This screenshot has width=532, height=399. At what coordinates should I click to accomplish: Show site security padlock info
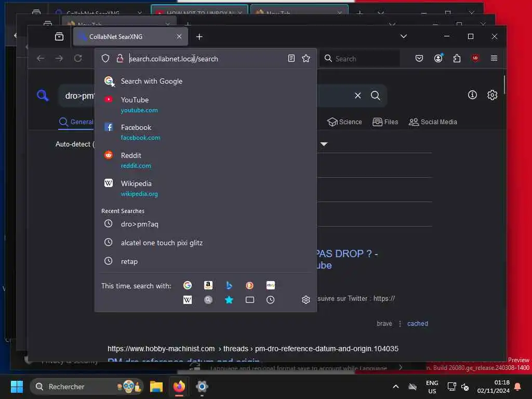click(120, 58)
